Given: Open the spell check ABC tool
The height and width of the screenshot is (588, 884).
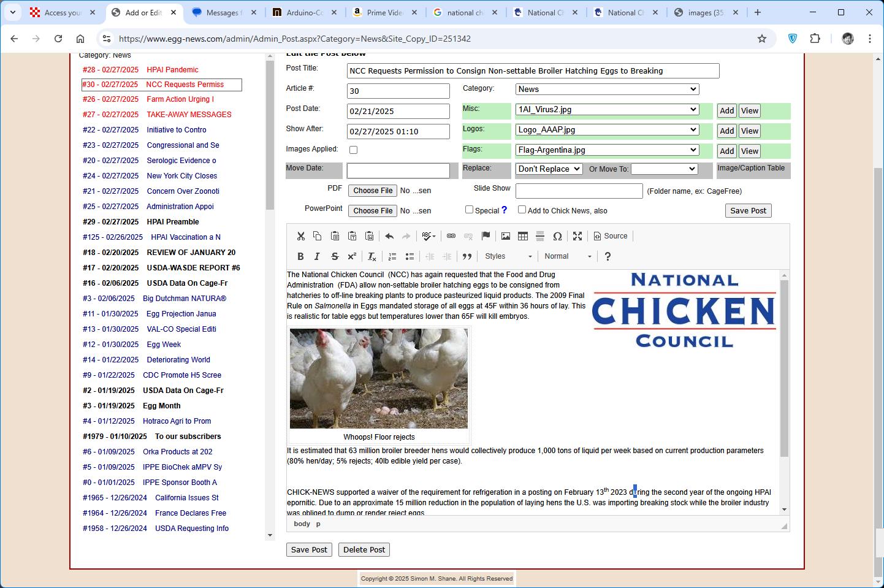Looking at the screenshot, I should [429, 236].
